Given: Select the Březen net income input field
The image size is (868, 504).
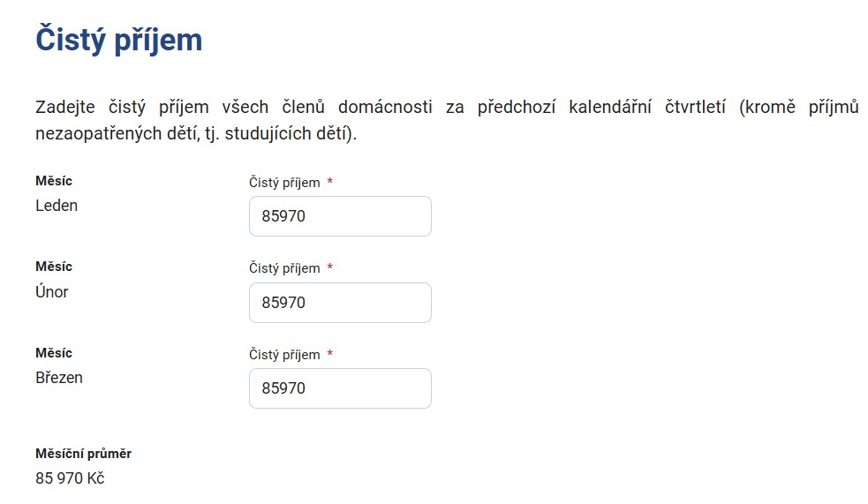Looking at the screenshot, I should coord(340,388).
